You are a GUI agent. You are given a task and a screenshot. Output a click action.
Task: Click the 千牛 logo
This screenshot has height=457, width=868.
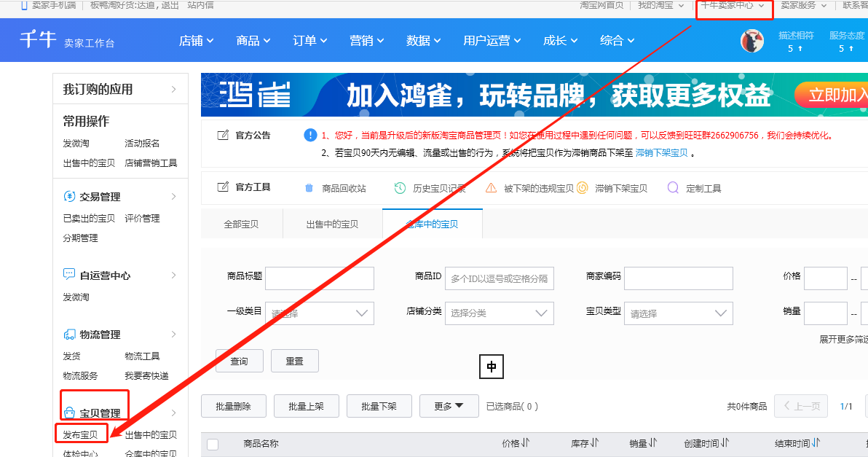coord(38,39)
